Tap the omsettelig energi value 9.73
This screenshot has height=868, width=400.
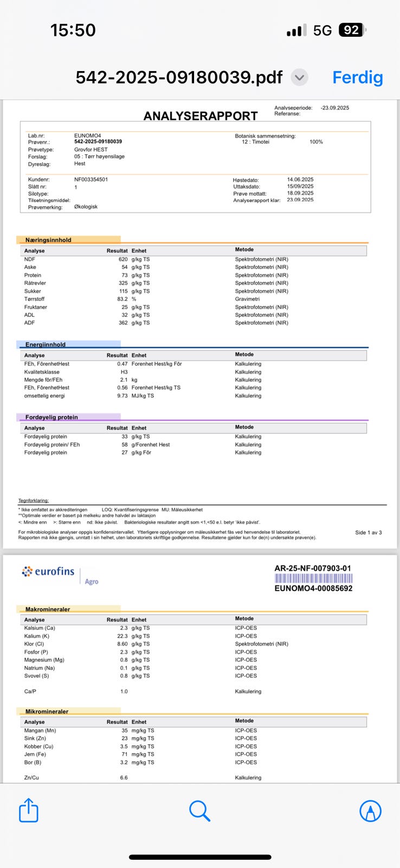(x=122, y=396)
